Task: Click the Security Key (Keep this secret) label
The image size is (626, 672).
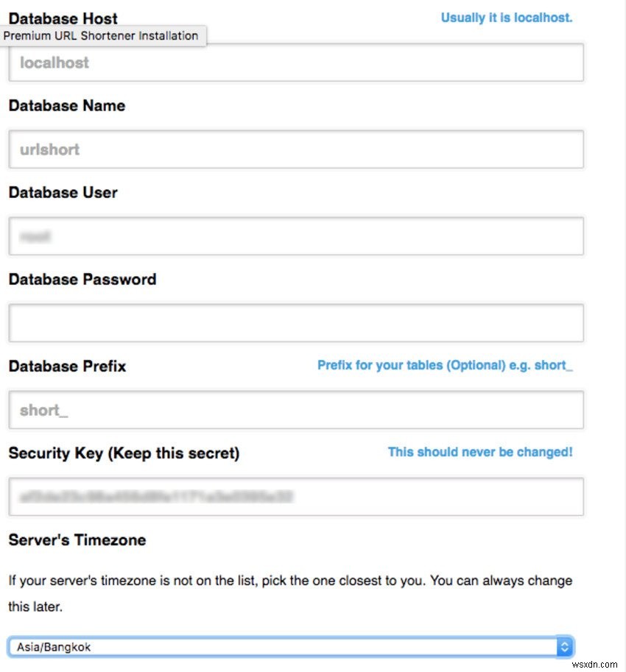Action: tap(124, 453)
